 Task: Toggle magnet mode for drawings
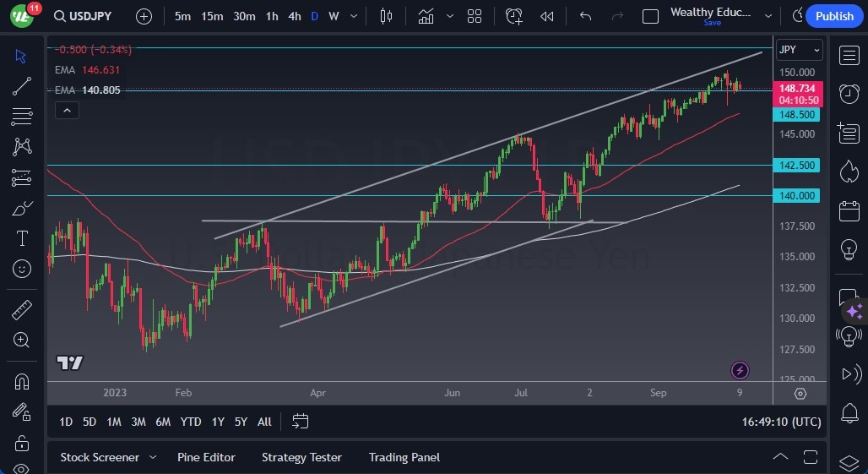pyautogui.click(x=22, y=381)
